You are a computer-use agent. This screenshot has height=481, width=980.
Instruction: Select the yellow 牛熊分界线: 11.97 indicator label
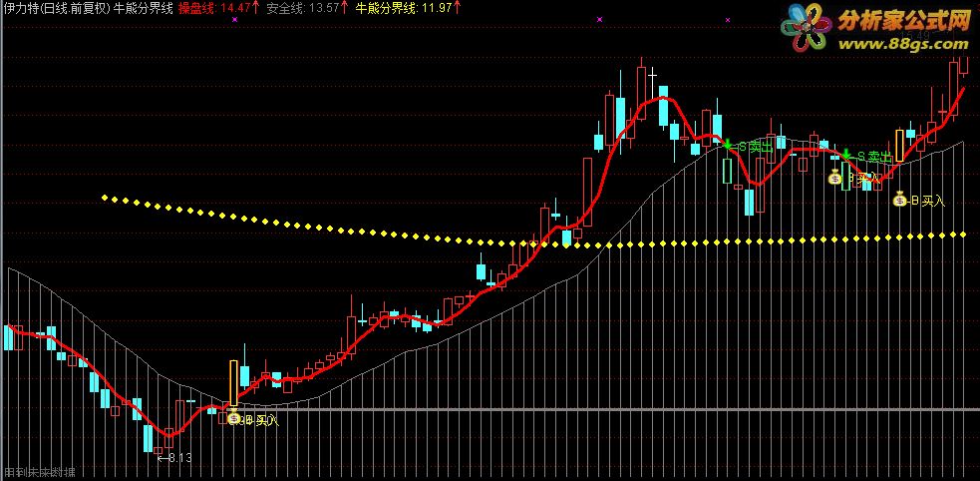tap(404, 8)
